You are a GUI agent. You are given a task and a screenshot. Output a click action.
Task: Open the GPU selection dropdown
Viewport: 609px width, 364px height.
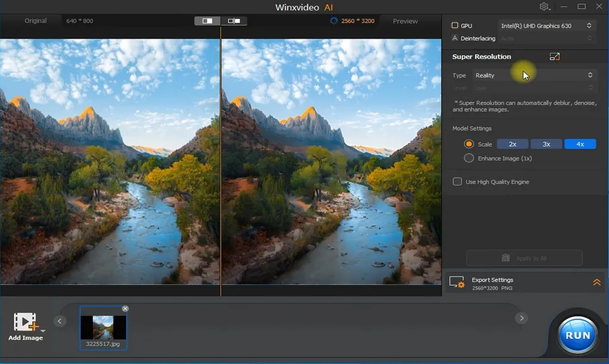click(x=546, y=26)
